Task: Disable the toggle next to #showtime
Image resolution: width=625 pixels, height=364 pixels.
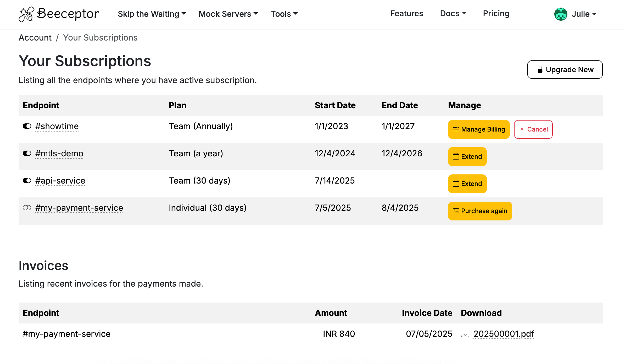Action: pos(27,126)
